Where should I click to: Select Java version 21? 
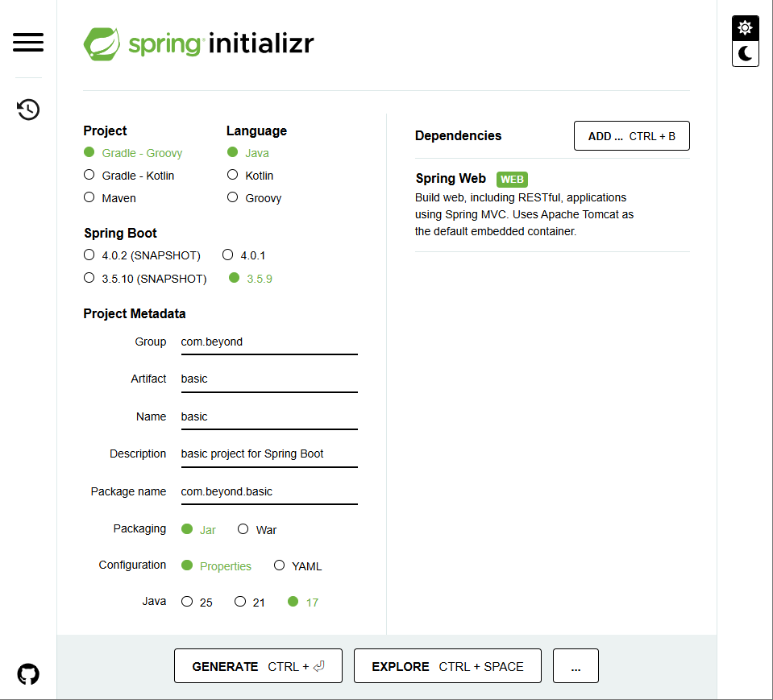tap(249, 602)
